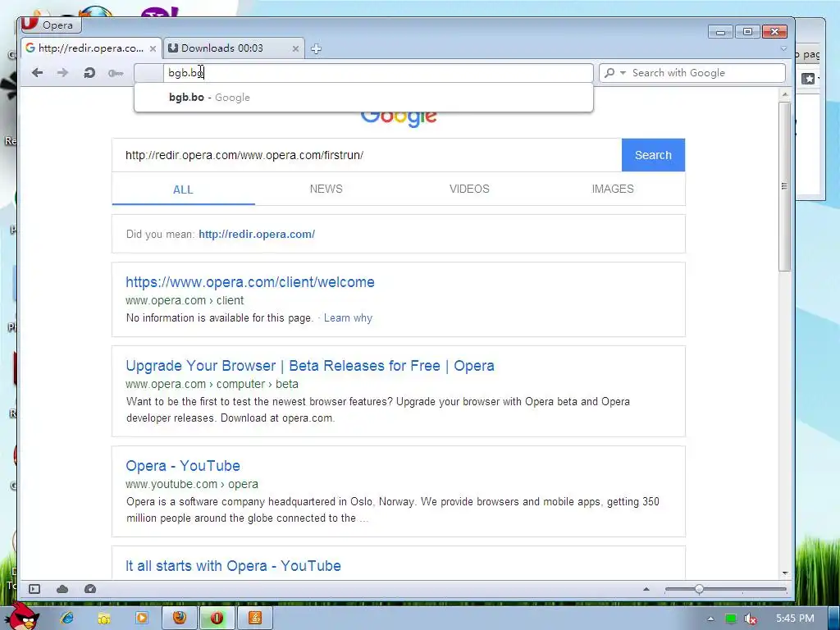Image resolution: width=840 pixels, height=630 pixels.
Task: Click the green tray status icon
Action: click(x=730, y=619)
